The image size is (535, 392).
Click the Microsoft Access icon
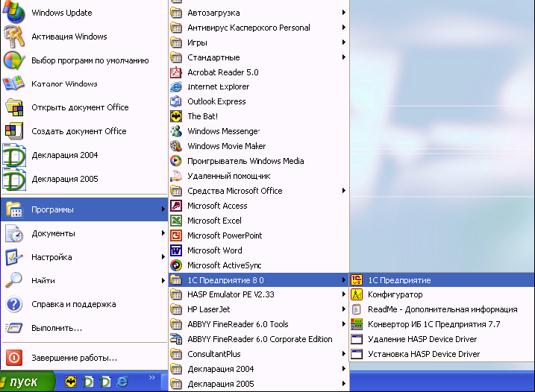(176, 206)
